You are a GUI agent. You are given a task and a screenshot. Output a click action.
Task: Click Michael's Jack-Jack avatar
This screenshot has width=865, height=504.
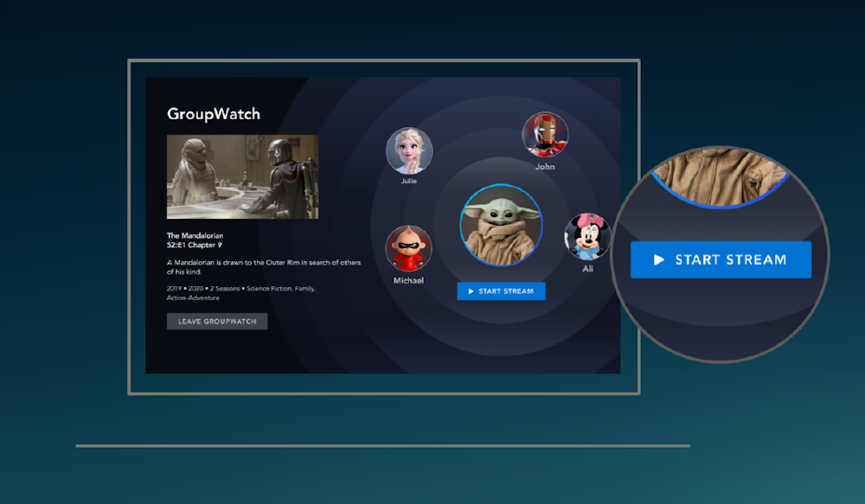tap(408, 249)
